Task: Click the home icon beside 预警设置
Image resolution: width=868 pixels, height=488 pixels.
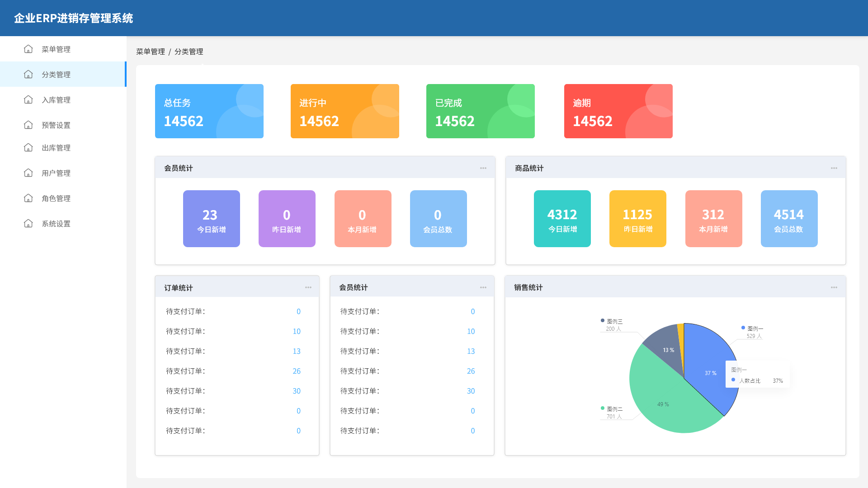Action: [x=28, y=125]
